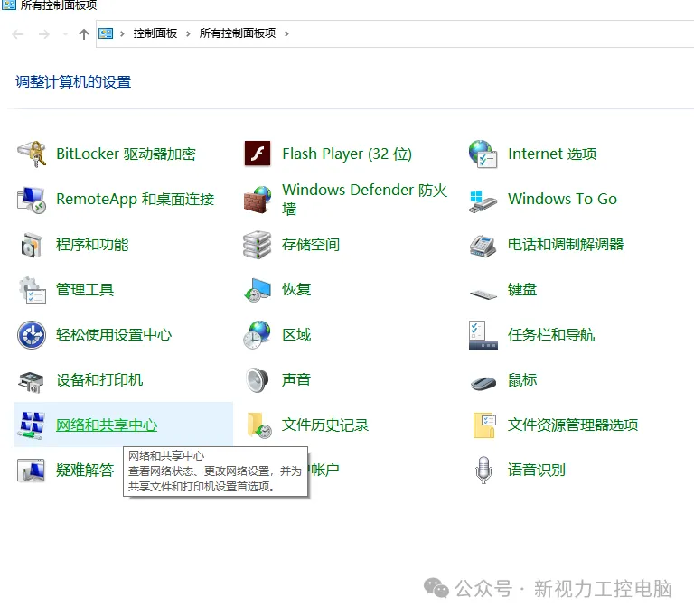The width and height of the screenshot is (694, 616).
Task: Open the 设备和打印机 printer icon
Action: [31, 381]
